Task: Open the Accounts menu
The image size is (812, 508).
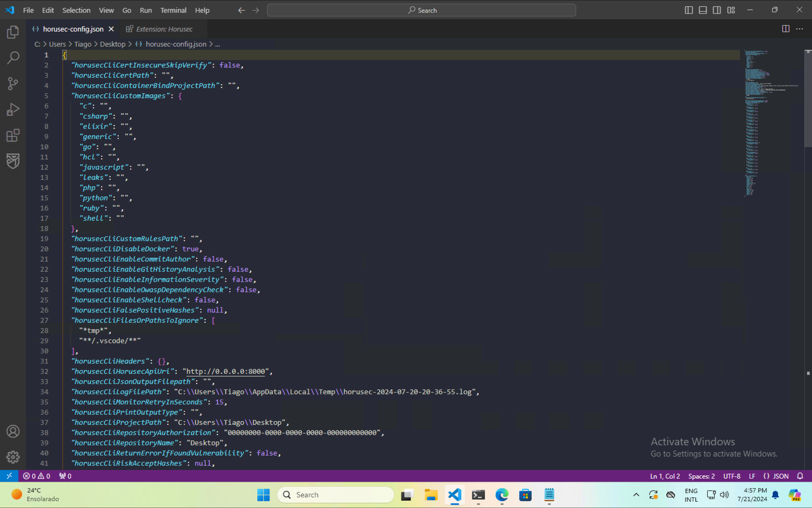Action: (x=13, y=431)
